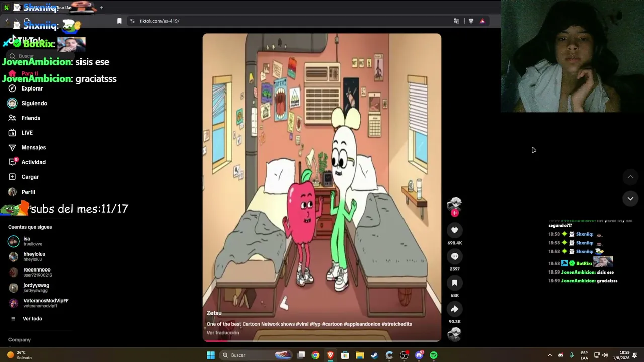Like the video with the heart icon

coord(454,230)
